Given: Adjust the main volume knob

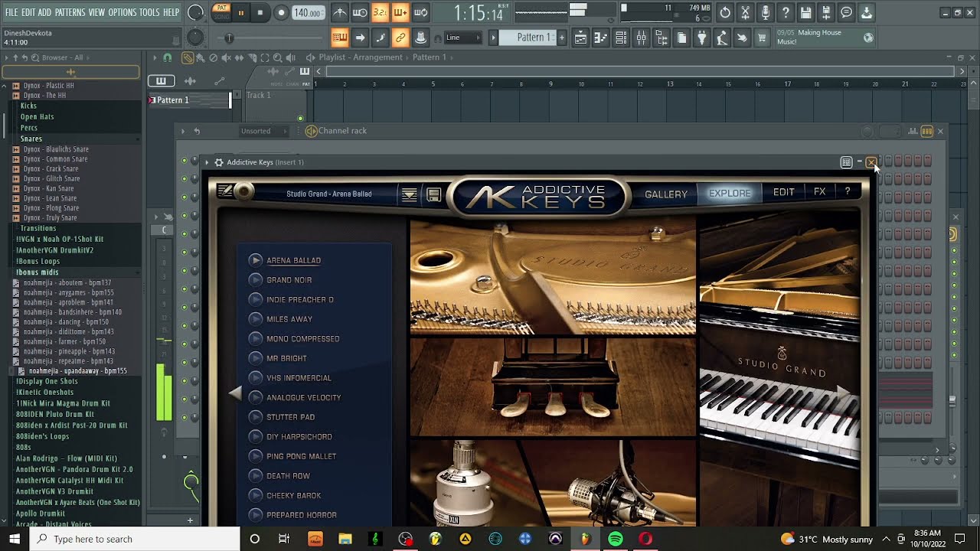Looking at the screenshot, I should [195, 13].
